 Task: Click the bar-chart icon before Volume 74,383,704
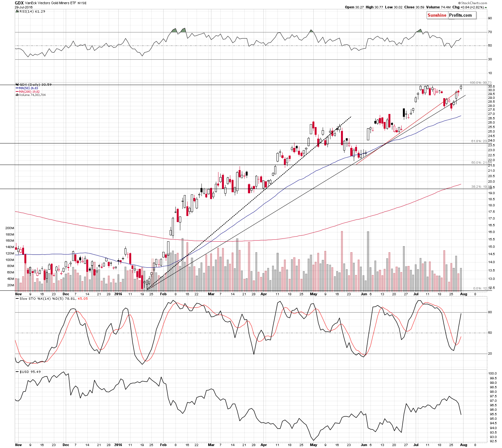point(17,95)
